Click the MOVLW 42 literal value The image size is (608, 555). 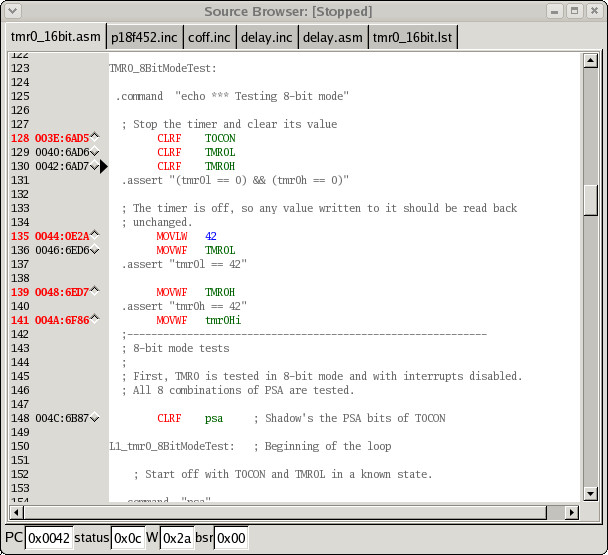click(211, 236)
